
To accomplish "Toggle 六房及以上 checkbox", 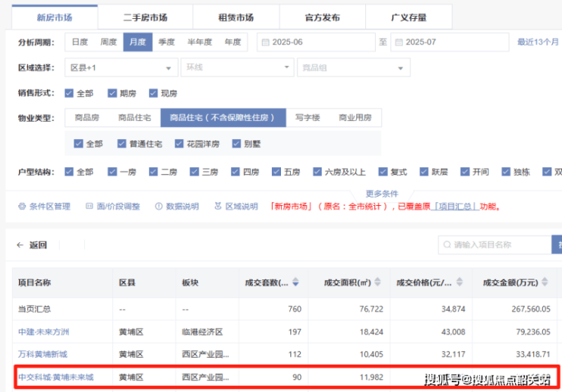I will click(317, 172).
